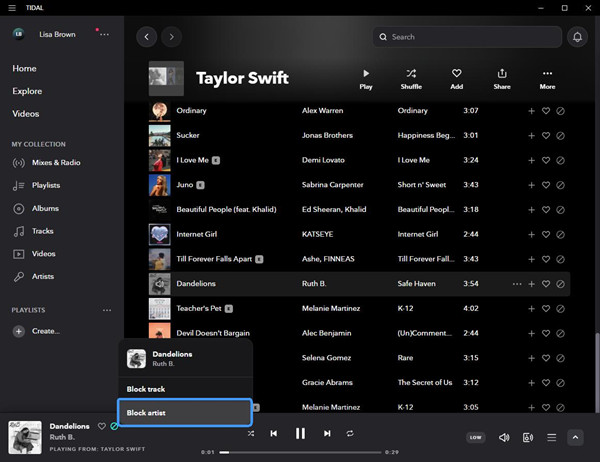Select Block track in the popup
This screenshot has width=600, height=462.
click(x=185, y=389)
